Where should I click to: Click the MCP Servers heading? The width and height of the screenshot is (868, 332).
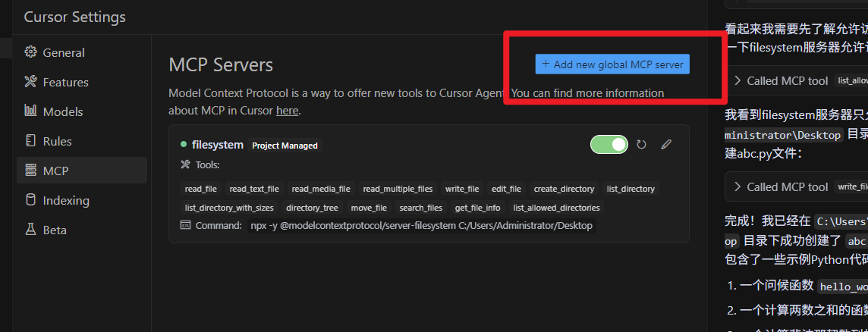pos(221,64)
